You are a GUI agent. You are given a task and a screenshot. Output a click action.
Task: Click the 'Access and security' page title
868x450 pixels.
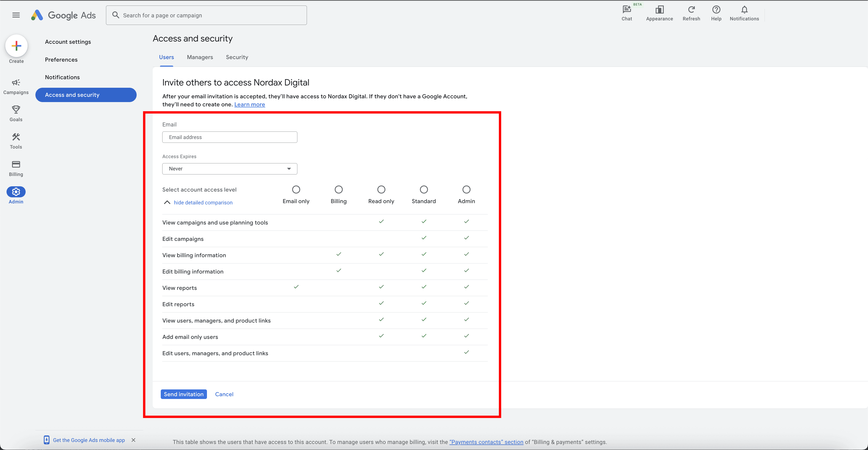click(x=193, y=38)
